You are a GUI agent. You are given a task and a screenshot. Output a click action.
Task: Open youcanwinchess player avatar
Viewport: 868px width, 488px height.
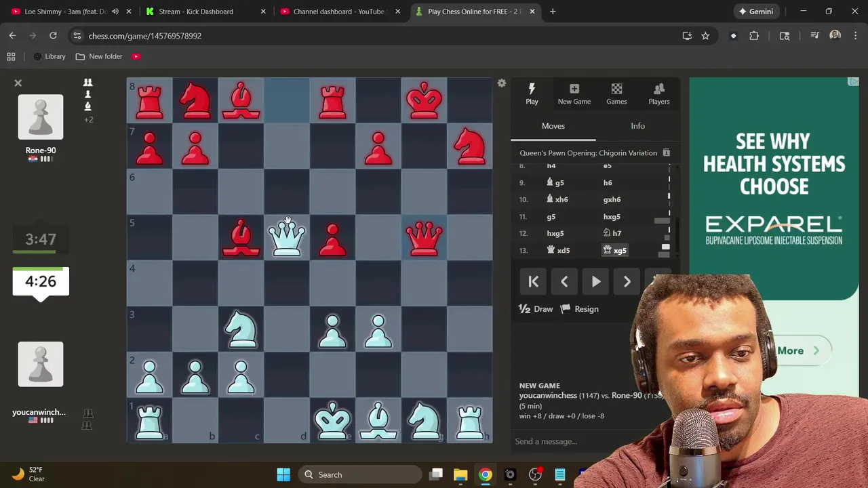coord(41,364)
